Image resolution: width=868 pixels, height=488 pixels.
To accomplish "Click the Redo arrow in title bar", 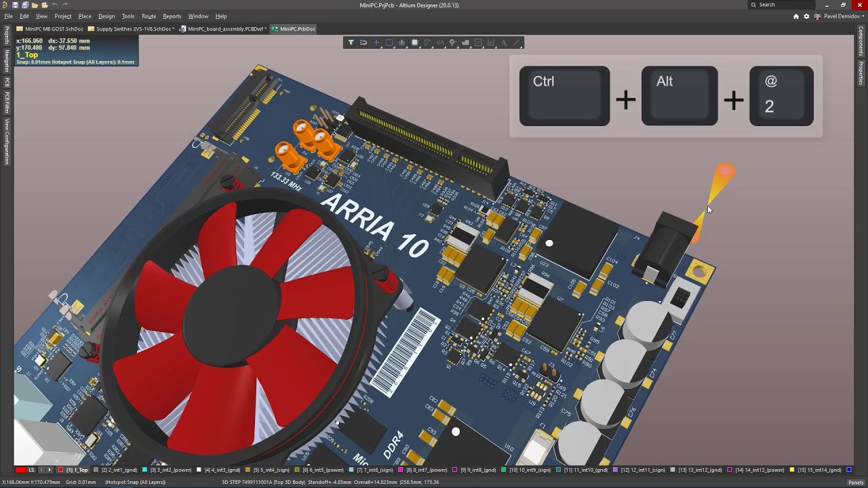I will click(x=64, y=5).
